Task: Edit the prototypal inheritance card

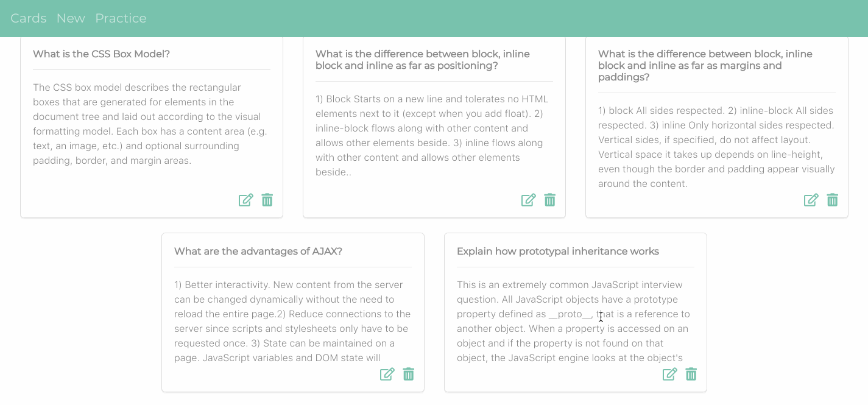Action: [x=669, y=374]
